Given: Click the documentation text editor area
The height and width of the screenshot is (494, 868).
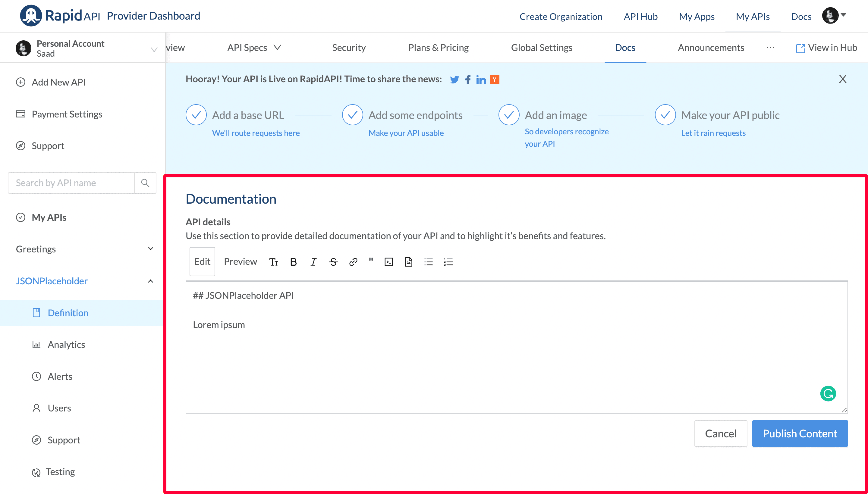Looking at the screenshot, I should pyautogui.click(x=517, y=347).
